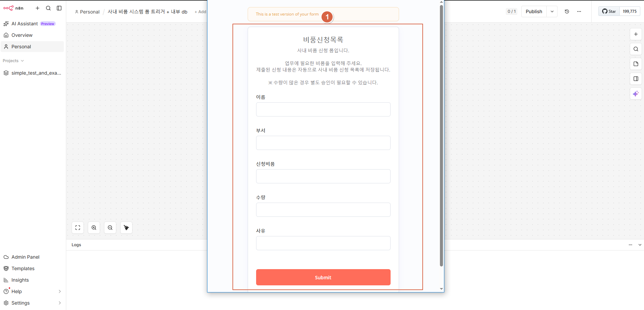Click the n8n logo
This screenshot has height=310, width=644.
point(13,8)
